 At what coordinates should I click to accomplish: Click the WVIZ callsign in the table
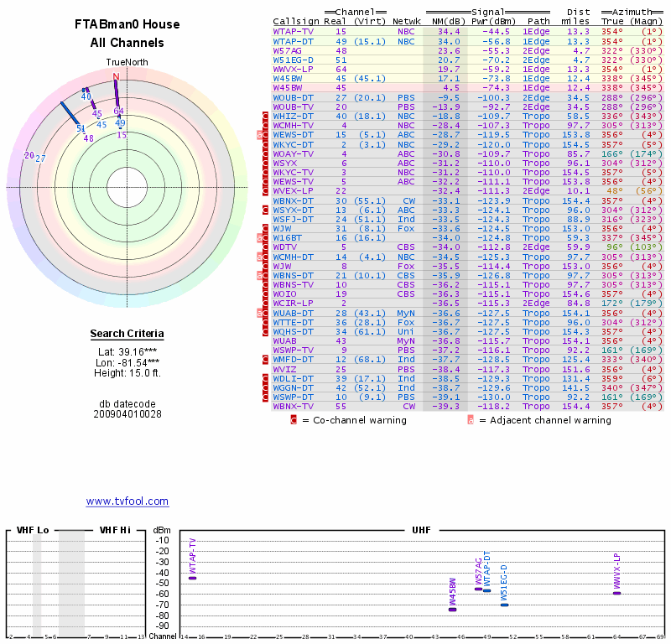284,369
